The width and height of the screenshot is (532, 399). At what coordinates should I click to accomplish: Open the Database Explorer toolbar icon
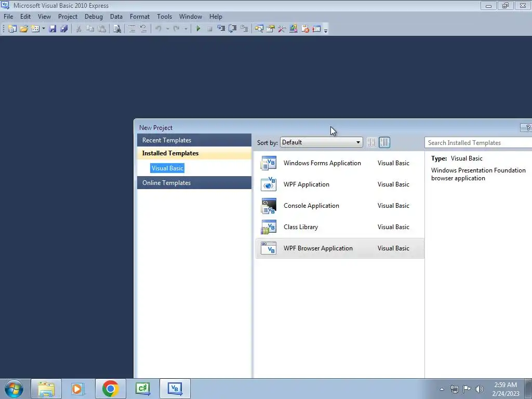point(294,29)
